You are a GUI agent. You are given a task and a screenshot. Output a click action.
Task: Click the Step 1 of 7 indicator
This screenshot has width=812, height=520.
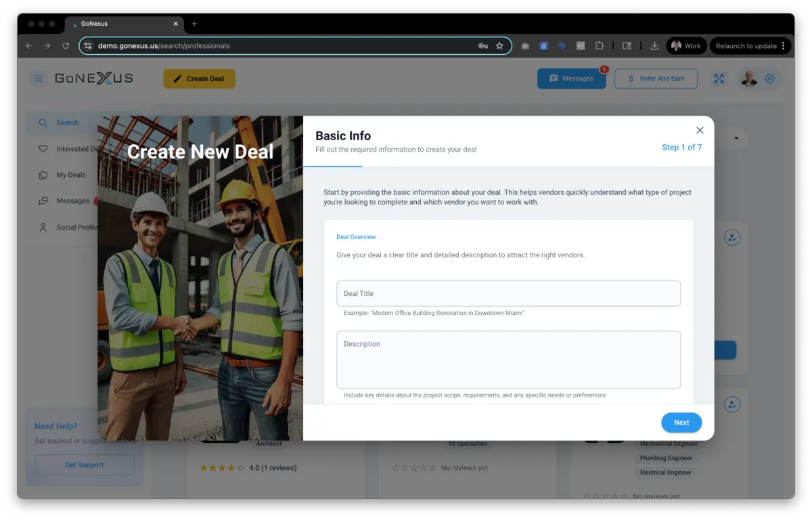coord(681,147)
